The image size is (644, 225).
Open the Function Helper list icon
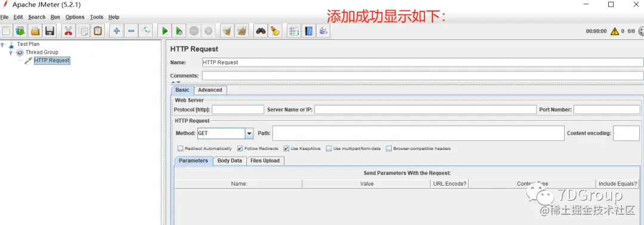(x=293, y=31)
